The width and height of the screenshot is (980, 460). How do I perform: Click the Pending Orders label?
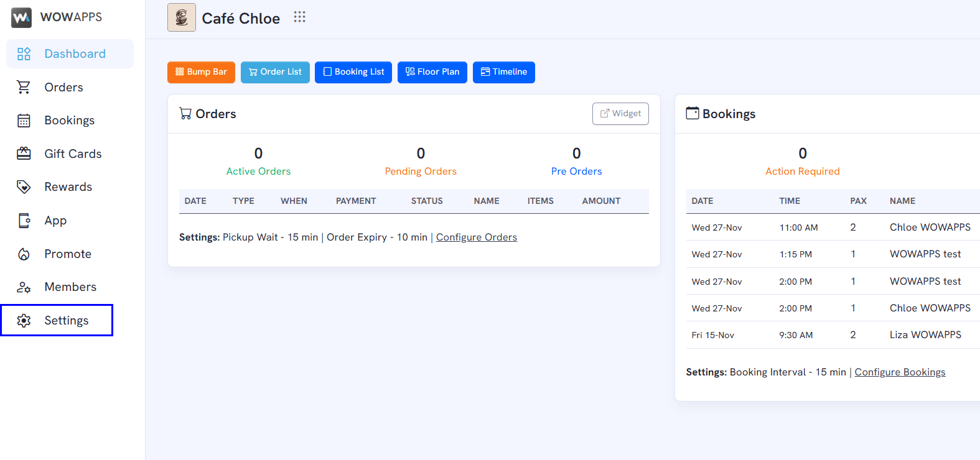click(x=421, y=172)
